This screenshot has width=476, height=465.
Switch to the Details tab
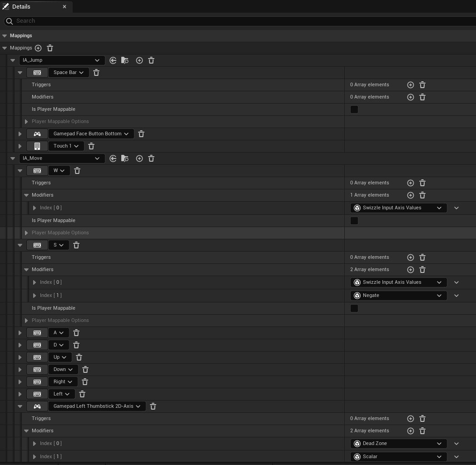click(x=21, y=6)
